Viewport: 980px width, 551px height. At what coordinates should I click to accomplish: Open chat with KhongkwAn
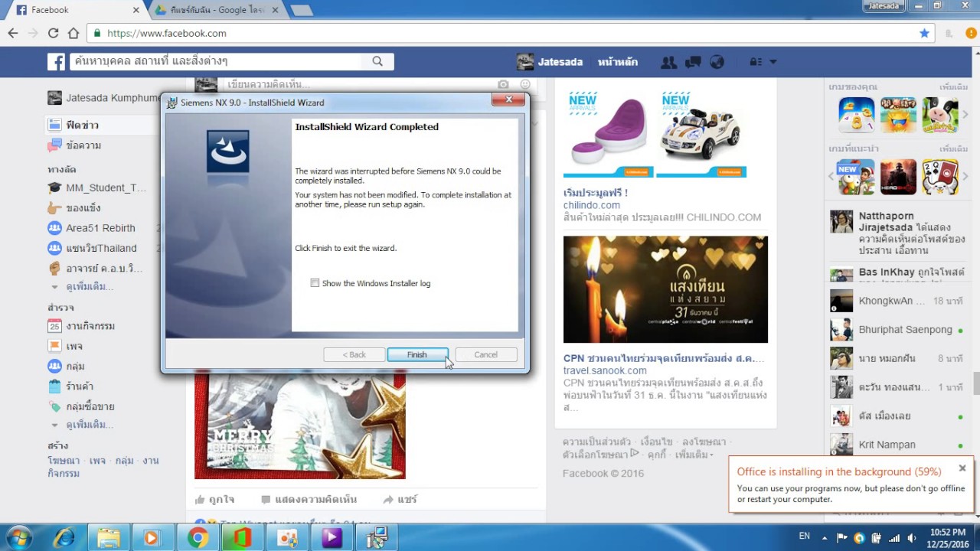(897, 301)
